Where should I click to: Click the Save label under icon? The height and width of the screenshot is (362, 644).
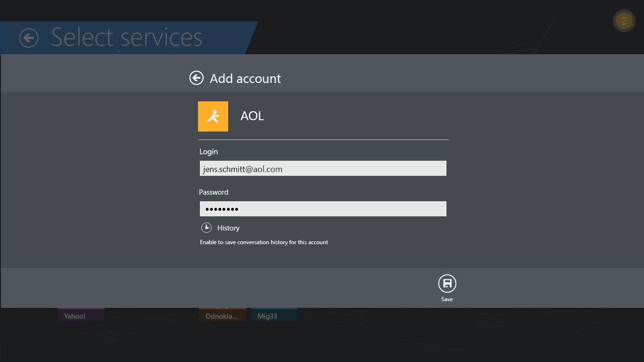[x=447, y=299]
